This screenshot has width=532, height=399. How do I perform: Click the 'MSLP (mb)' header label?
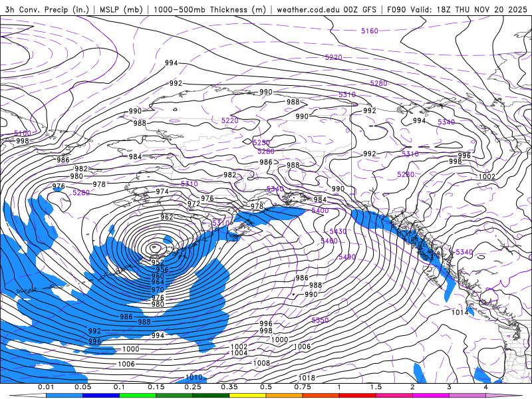121,9
